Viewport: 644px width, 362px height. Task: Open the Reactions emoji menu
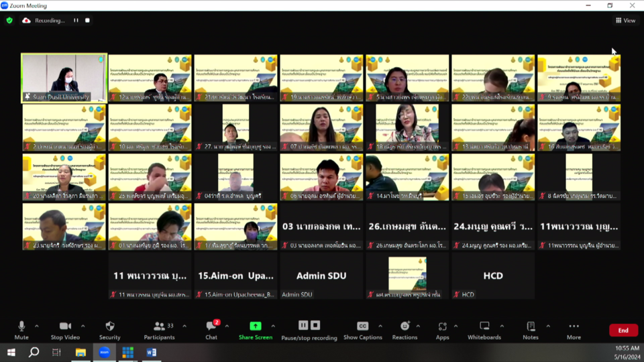(405, 326)
